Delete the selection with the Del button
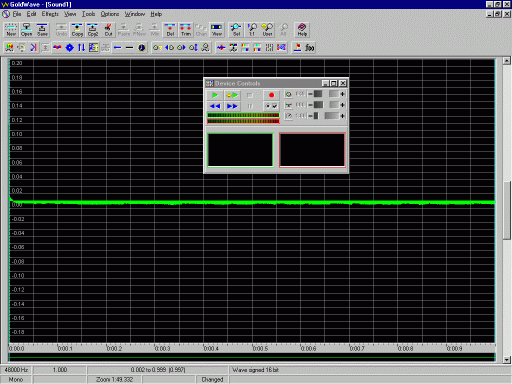The height and width of the screenshot is (384, 512). pos(170,30)
